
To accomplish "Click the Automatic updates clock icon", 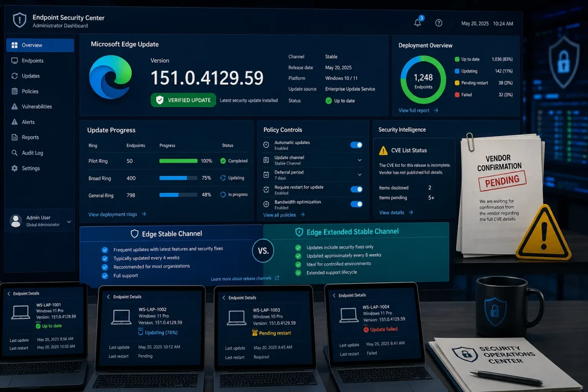I will (266, 145).
